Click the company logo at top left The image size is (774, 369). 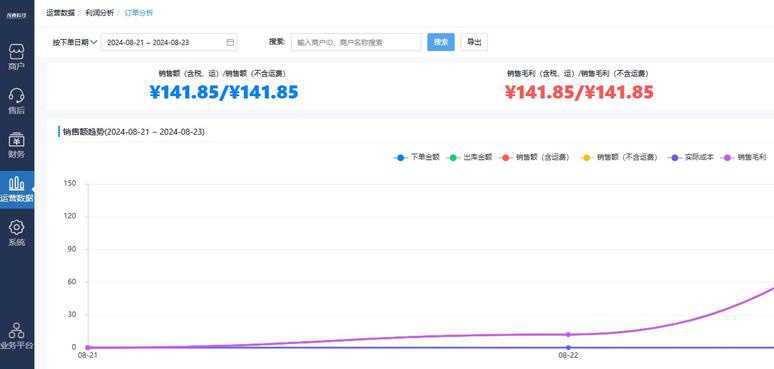(16, 14)
